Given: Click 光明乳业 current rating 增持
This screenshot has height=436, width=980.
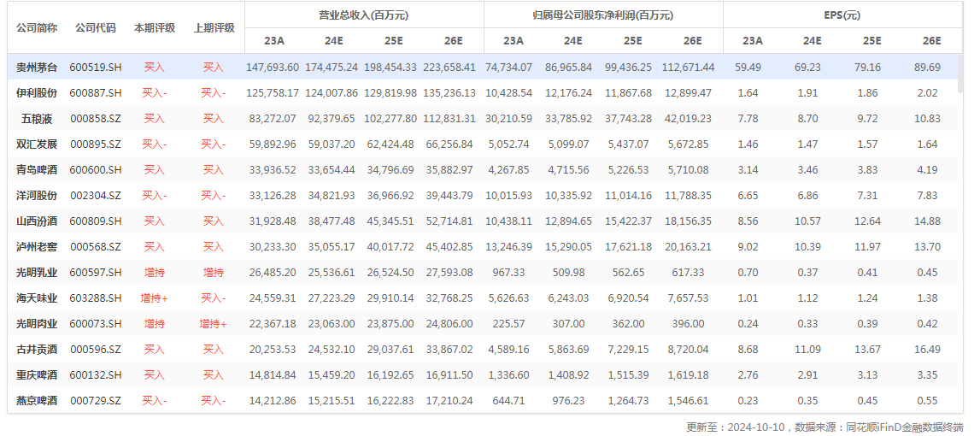Looking at the screenshot, I should [x=155, y=272].
